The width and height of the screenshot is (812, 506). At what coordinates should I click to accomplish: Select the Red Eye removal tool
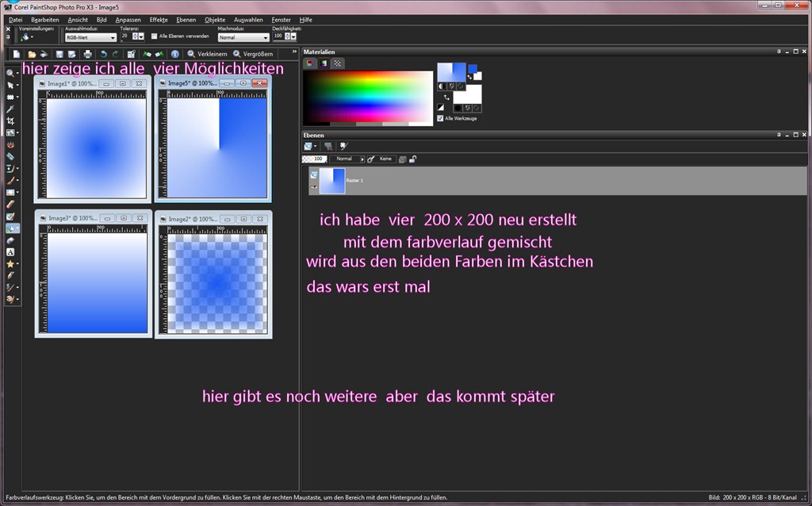point(10,145)
